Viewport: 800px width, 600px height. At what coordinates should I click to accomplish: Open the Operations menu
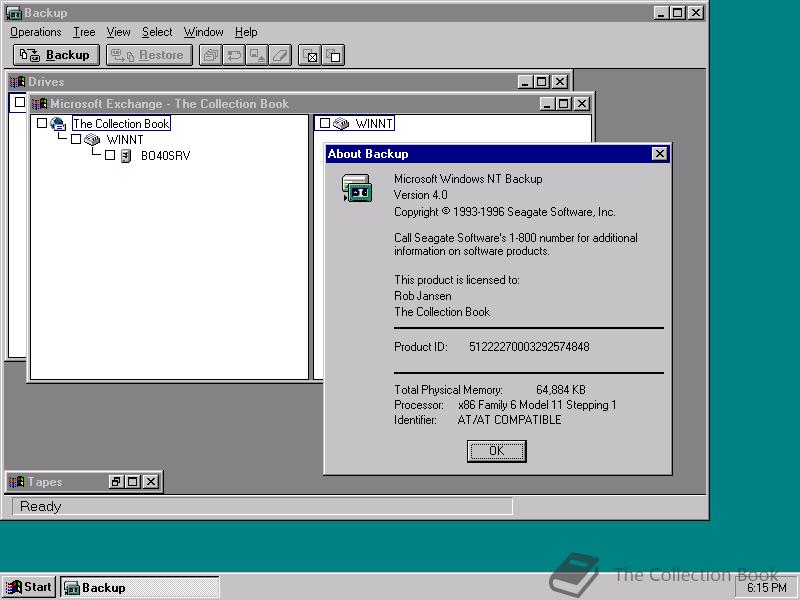[x=36, y=32]
